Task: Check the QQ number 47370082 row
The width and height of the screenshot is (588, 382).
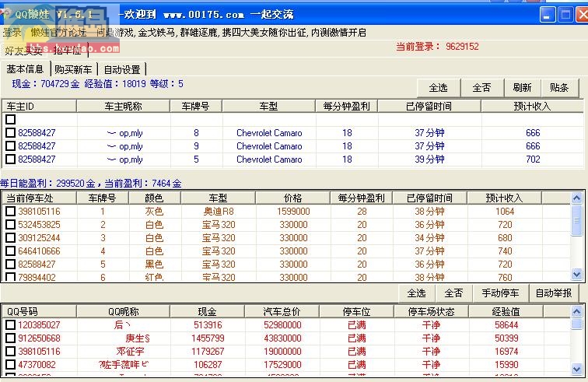Action: click(11, 364)
